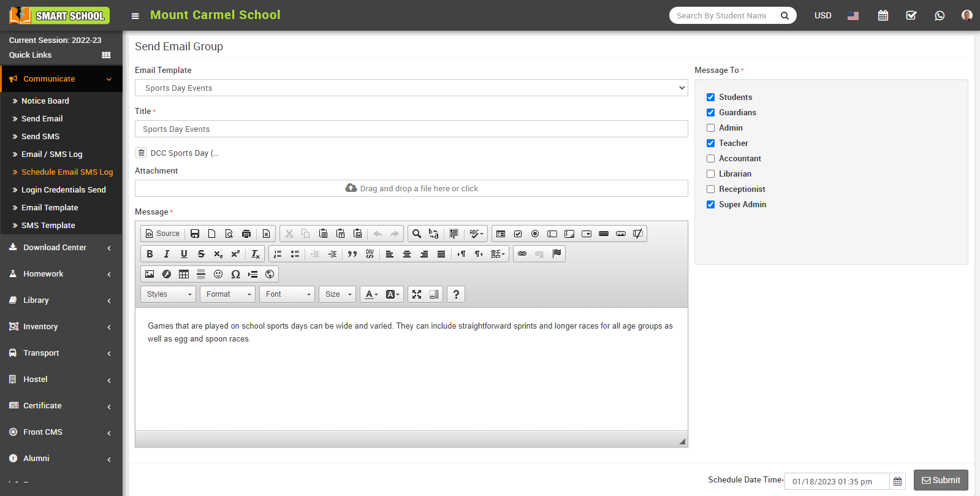Insert an image into the message
The image size is (980, 496).
pyautogui.click(x=150, y=274)
